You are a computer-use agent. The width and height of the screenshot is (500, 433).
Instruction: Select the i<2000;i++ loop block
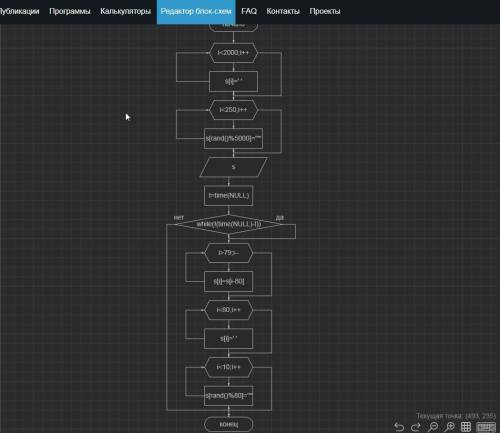[233, 53]
